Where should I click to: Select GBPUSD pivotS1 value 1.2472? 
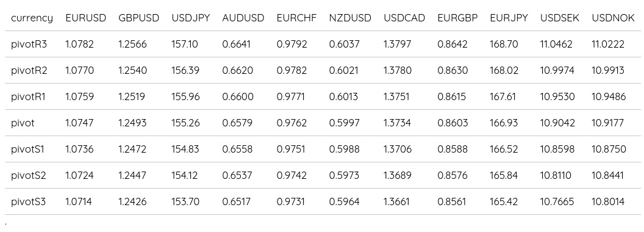(132, 149)
